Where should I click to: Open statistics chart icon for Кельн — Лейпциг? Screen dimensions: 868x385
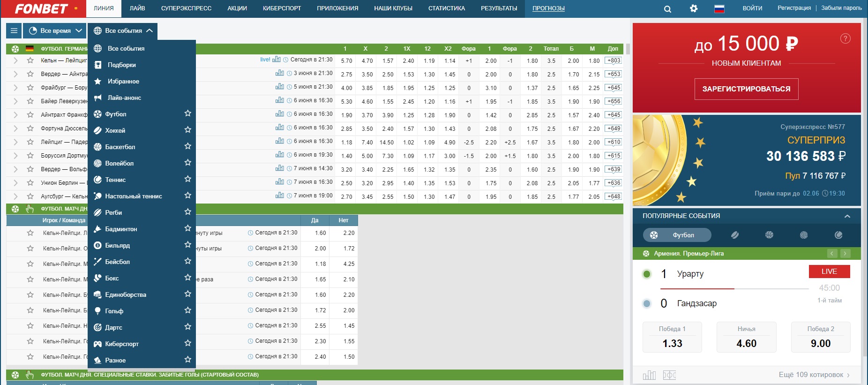point(277,60)
